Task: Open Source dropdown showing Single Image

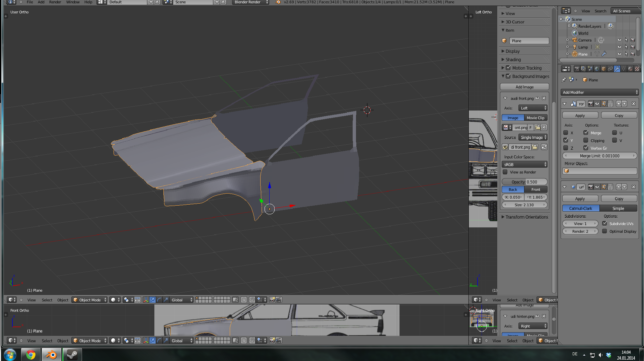Action: pos(533,137)
